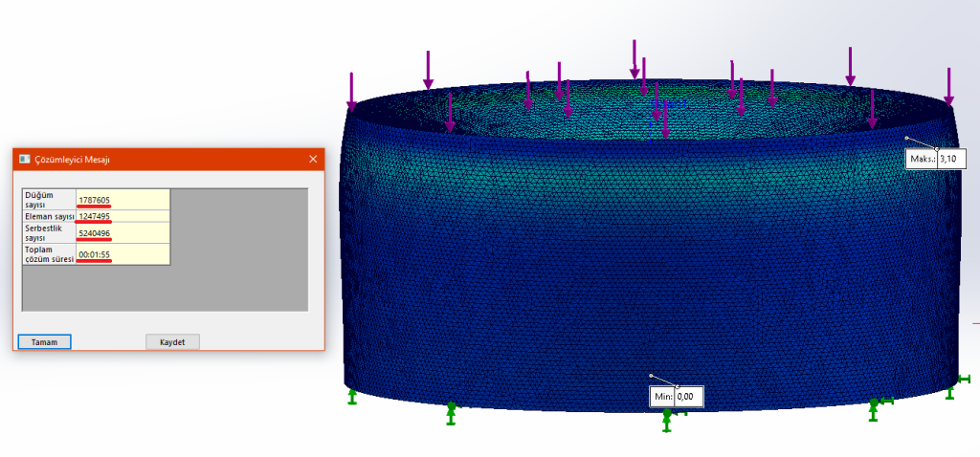Click the Kaydet button
Screen dimensions: 980x457
172,341
